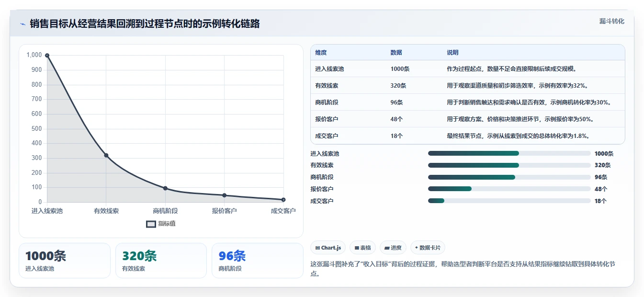This screenshot has width=644, height=297.
Task: Click the chart data point at 进入线索池
Action: 47,56
